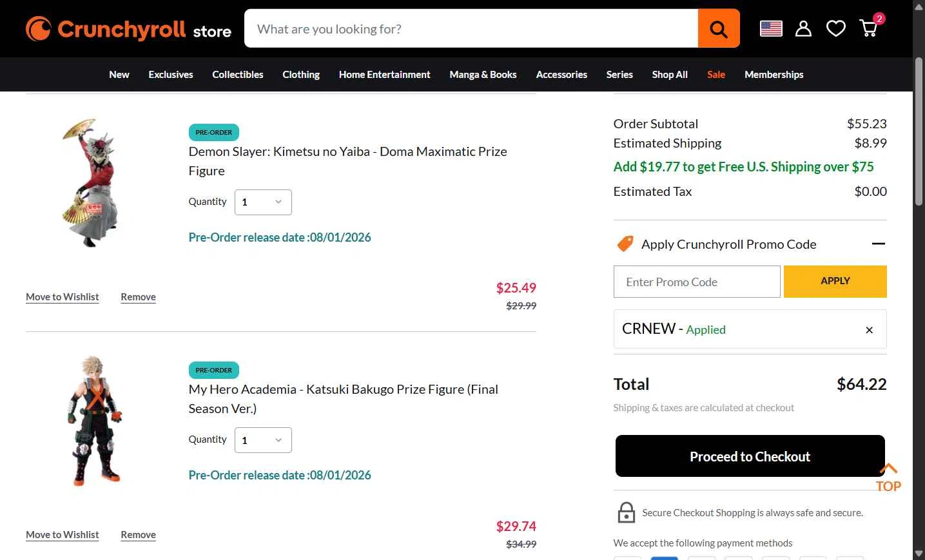The height and width of the screenshot is (560, 925).
Task: Open the US flag region selector
Action: 771,28
